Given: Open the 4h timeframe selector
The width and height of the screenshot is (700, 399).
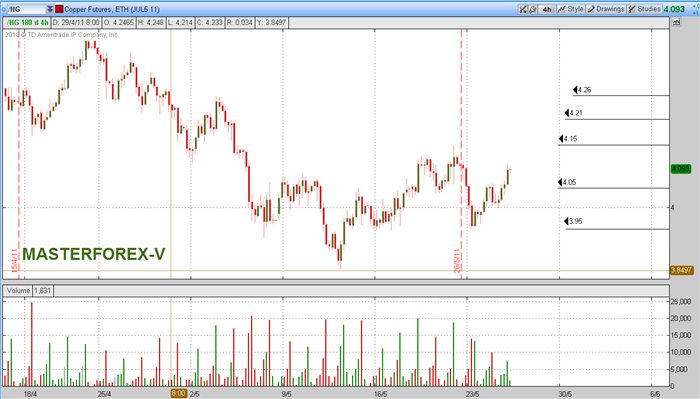Looking at the screenshot, I should [546, 9].
